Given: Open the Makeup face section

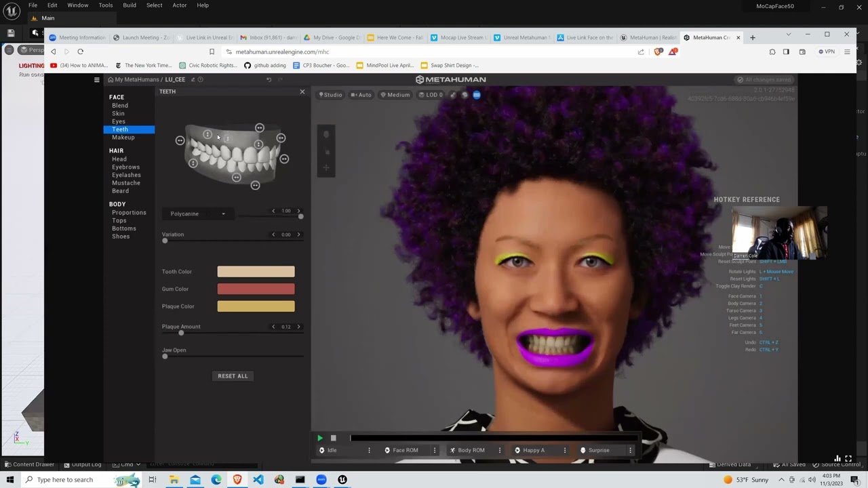Looking at the screenshot, I should click(x=123, y=137).
